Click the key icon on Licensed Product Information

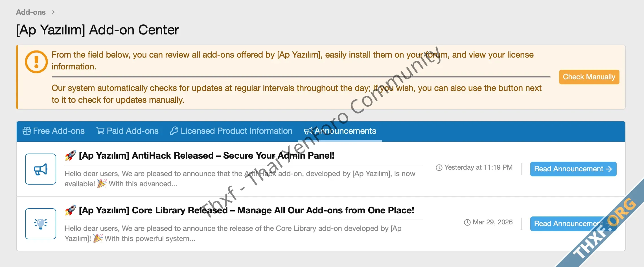coord(174,131)
